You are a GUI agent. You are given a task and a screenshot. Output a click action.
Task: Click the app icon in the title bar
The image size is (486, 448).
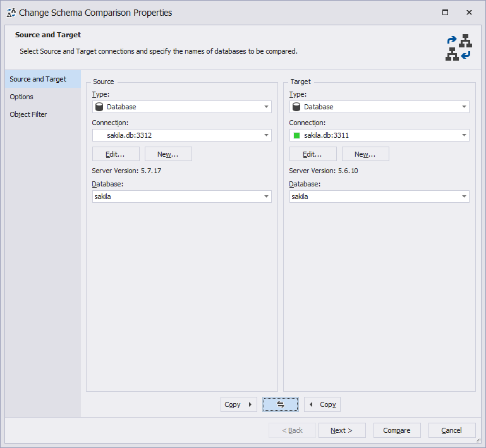[11, 13]
